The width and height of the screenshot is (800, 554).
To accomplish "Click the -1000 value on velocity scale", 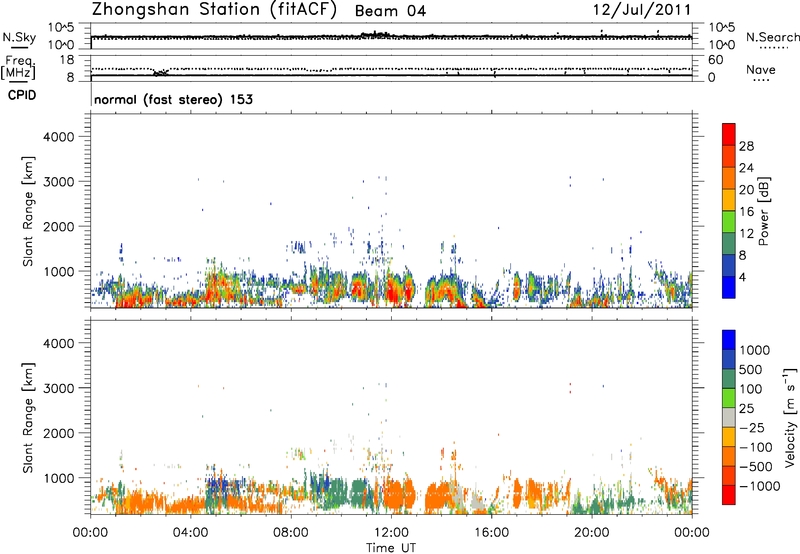I will pyautogui.click(x=759, y=486).
